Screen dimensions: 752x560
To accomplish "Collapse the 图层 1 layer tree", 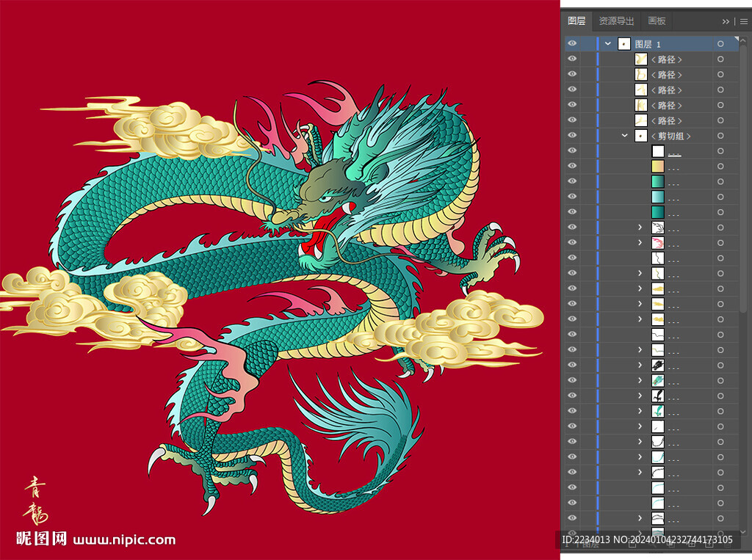I will pyautogui.click(x=608, y=44).
